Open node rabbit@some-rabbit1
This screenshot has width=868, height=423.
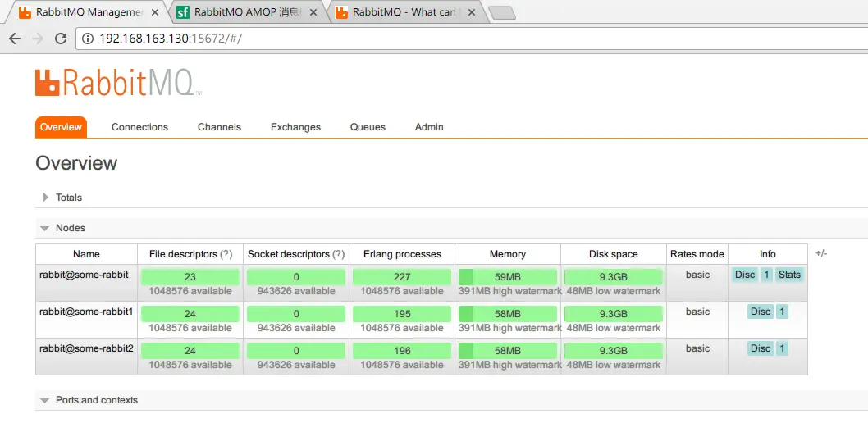[x=86, y=312]
